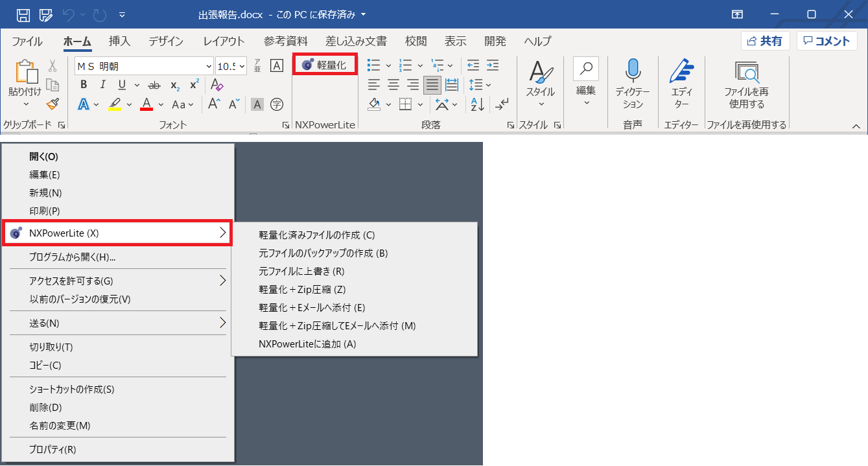The height and width of the screenshot is (466, 868).
Task: Apply the text effects A icon
Action: tap(84, 104)
